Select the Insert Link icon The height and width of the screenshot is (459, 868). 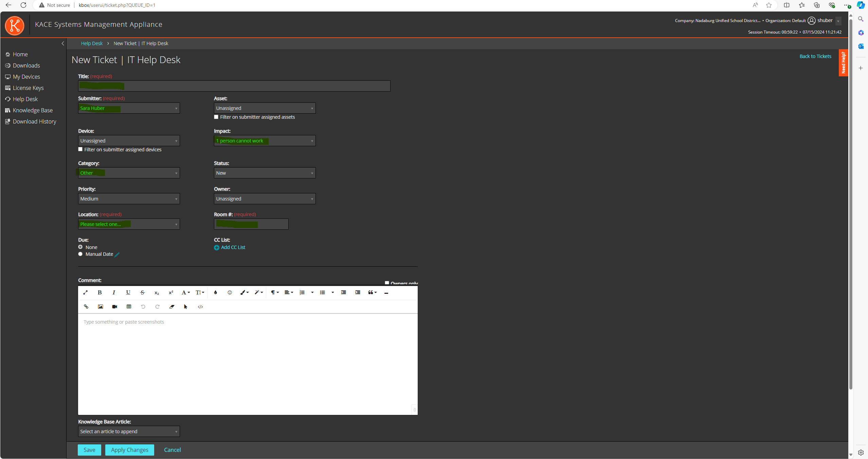point(86,306)
